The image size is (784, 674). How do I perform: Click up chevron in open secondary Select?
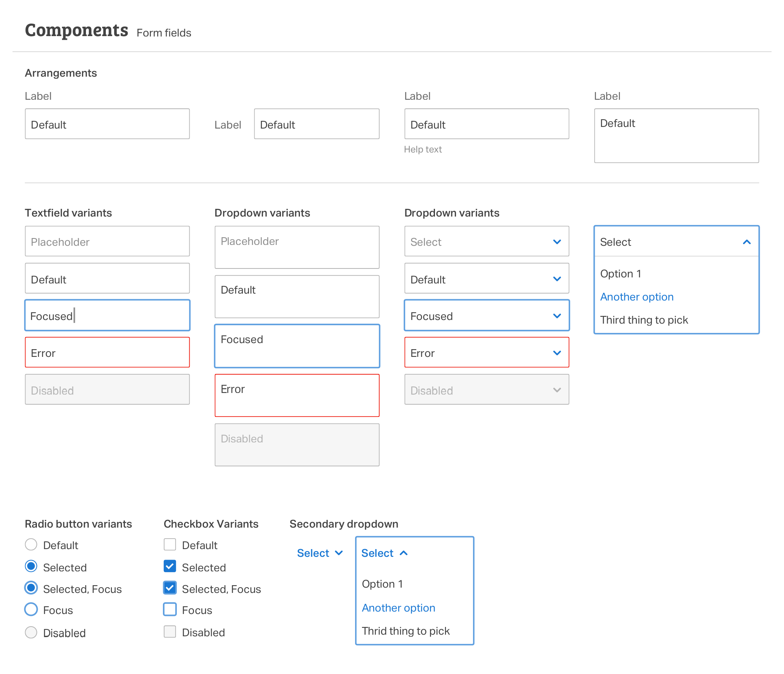404,553
